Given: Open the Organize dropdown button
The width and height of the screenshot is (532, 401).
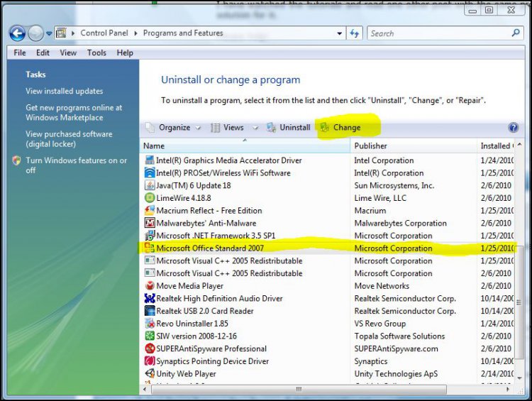Looking at the screenshot, I should [x=174, y=128].
